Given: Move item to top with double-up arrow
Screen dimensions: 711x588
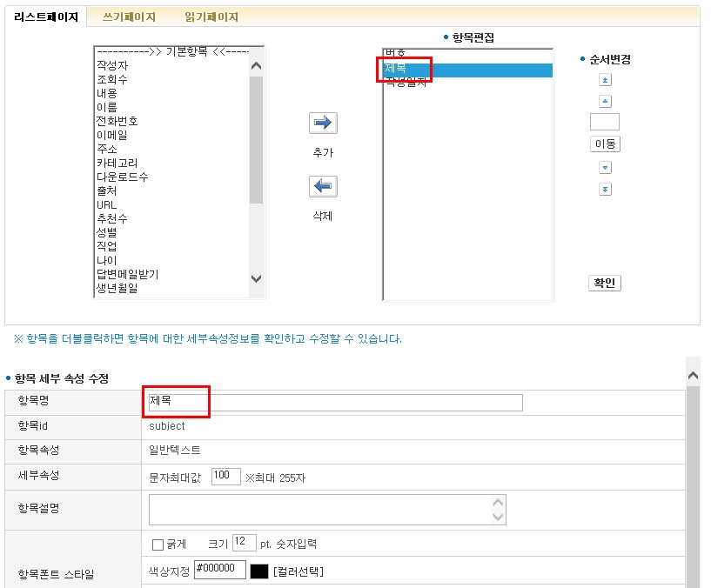Looking at the screenshot, I should [605, 80].
